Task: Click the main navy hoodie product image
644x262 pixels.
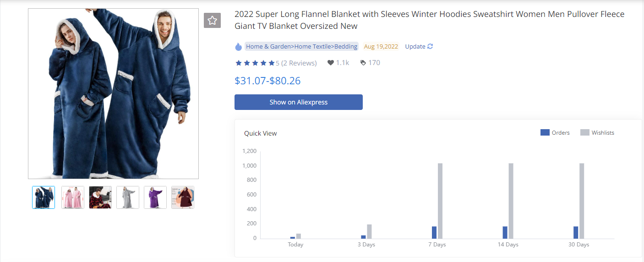Action: click(113, 93)
